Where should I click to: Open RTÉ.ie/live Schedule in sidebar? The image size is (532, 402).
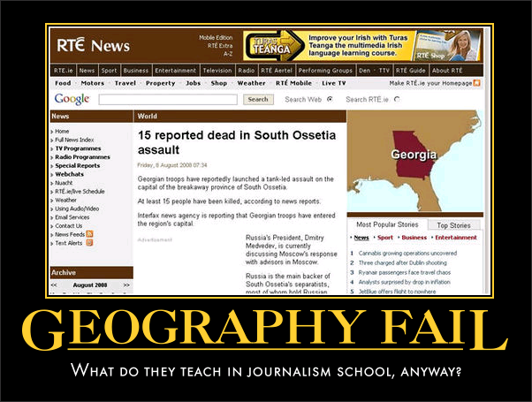coord(80,192)
